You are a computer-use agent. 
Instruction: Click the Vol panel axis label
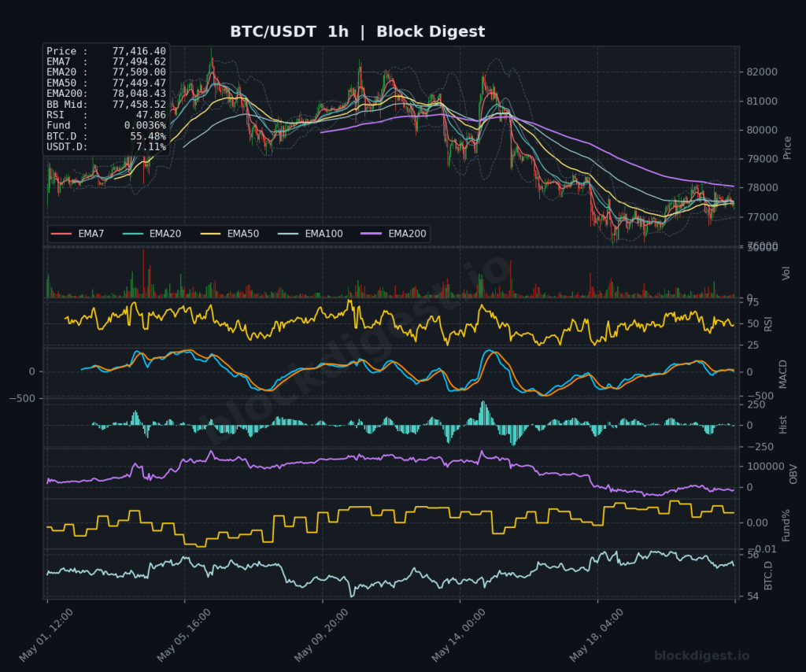(786, 273)
